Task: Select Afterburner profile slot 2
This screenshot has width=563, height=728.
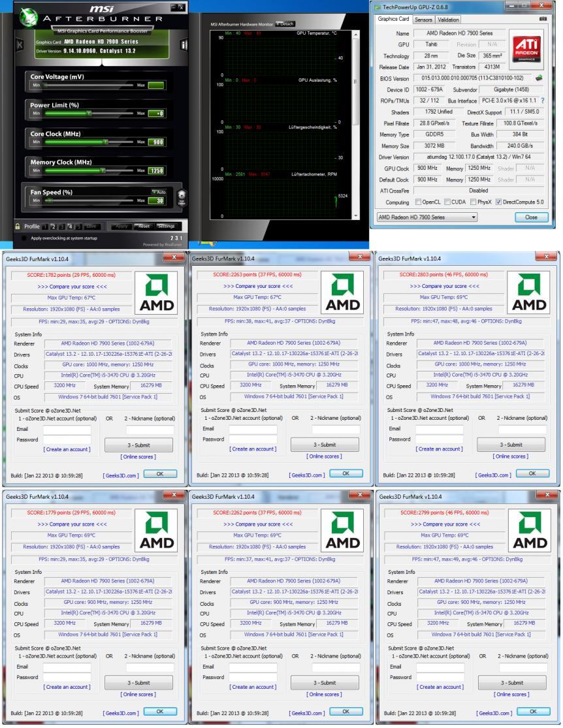Action: click(54, 227)
